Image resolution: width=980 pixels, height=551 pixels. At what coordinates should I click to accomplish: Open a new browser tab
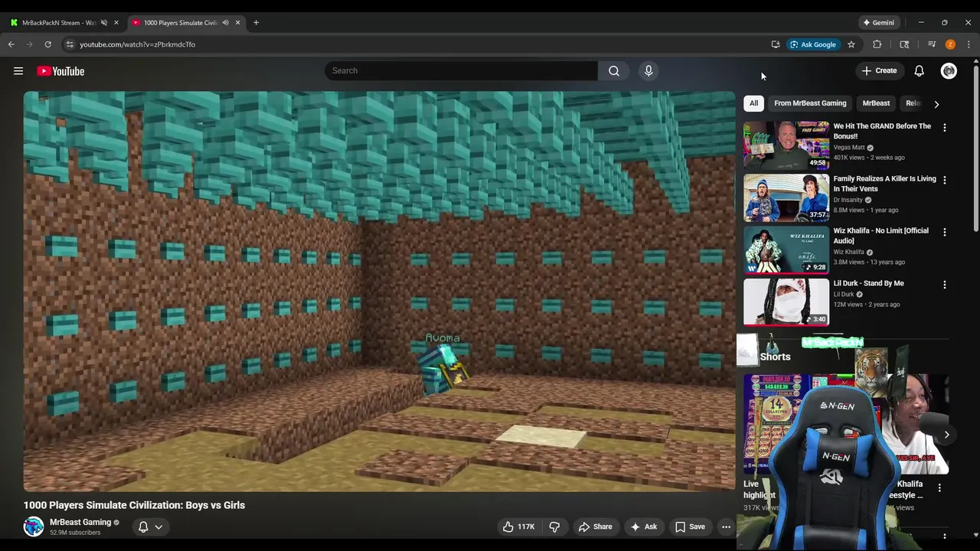(256, 22)
